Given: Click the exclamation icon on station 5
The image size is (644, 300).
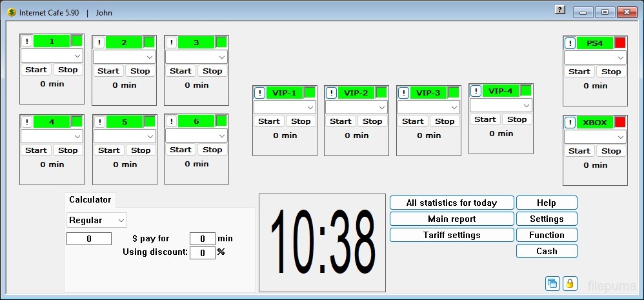Looking at the screenshot, I should pos(99,122).
